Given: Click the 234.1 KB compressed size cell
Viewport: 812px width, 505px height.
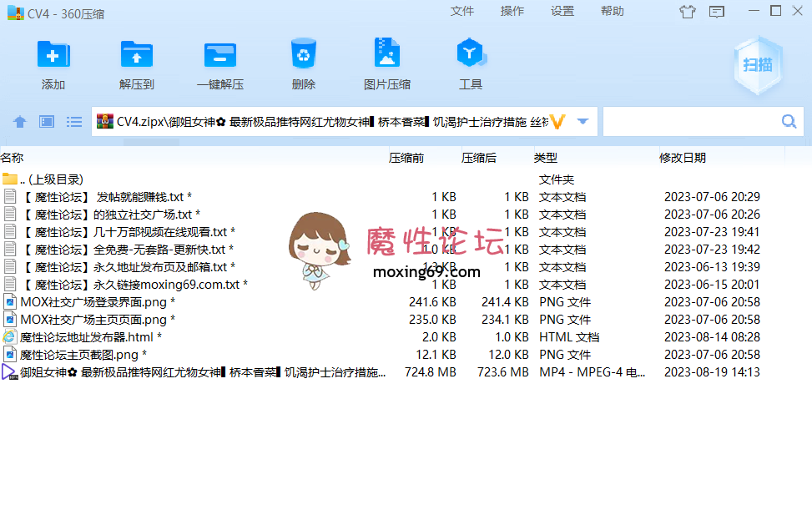Looking at the screenshot, I should pos(505,320).
